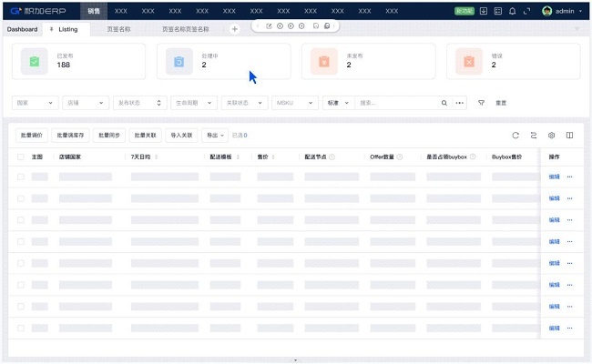Click the refresh icon above the table
592x364 pixels.
pos(515,135)
